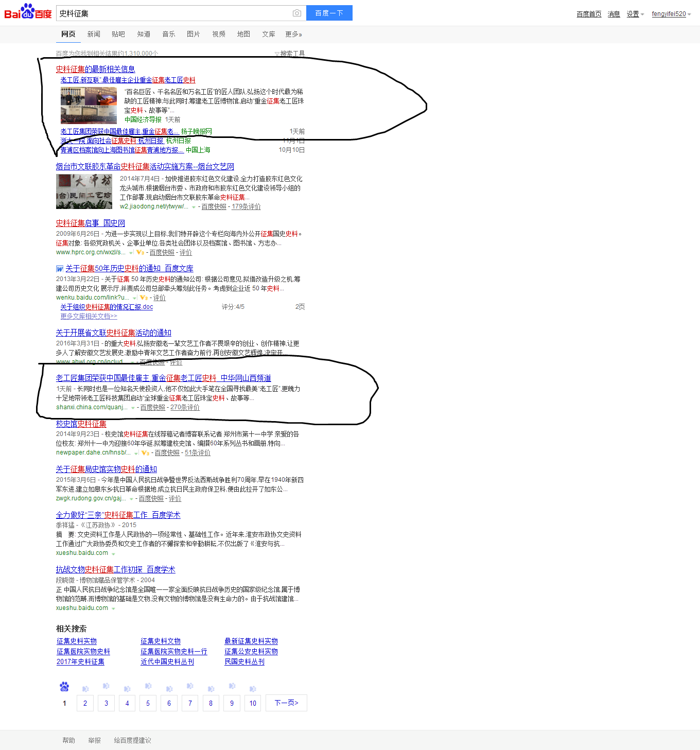Screen dimensions: 700x750
Task: Switch to the 文库 tab
Action: tap(269, 34)
